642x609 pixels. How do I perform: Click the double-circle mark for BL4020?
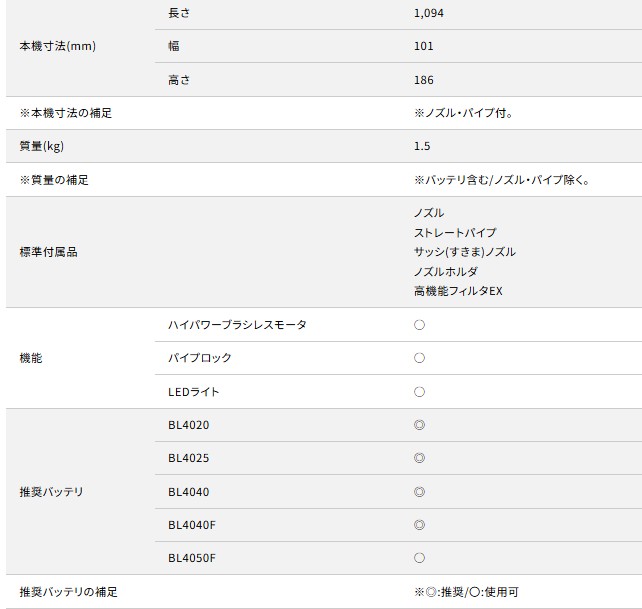pyautogui.click(x=419, y=425)
